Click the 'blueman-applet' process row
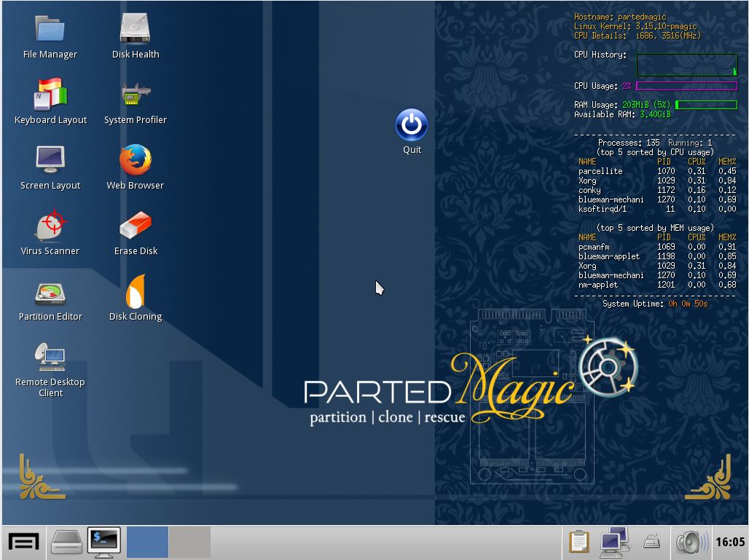Screen dimensions: 749x560 pos(657,256)
